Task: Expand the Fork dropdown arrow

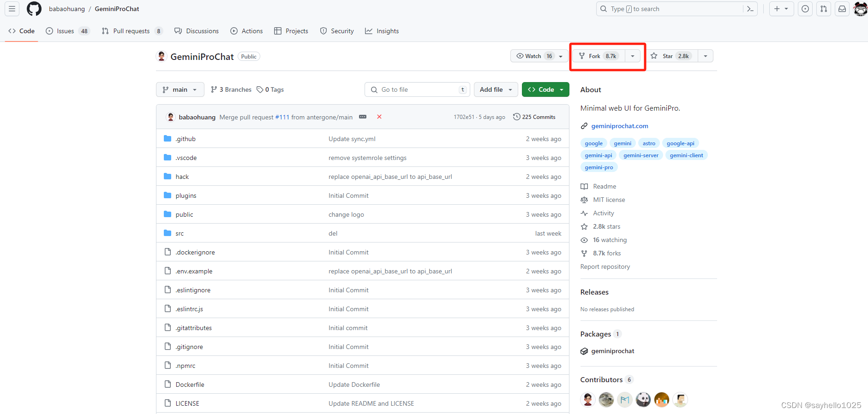Action: coord(633,56)
